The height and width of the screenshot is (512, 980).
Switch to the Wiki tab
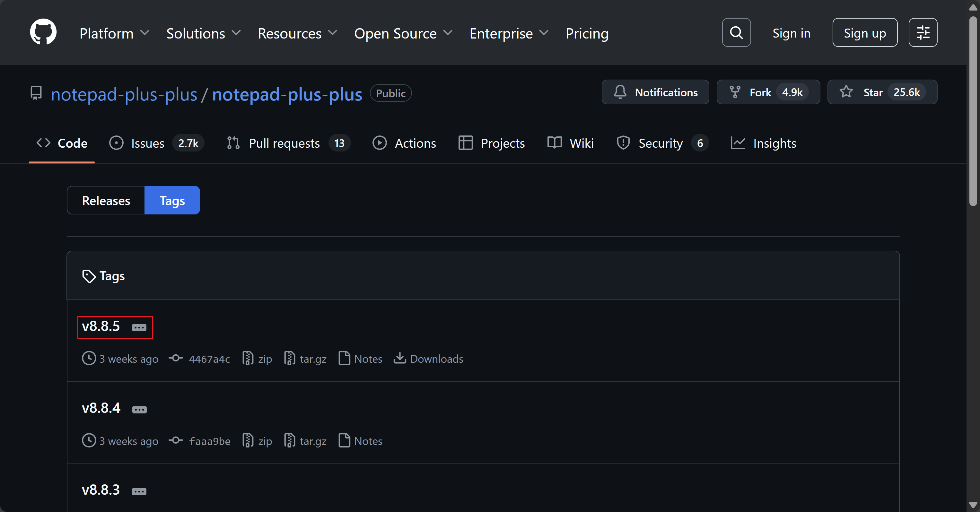tap(570, 143)
